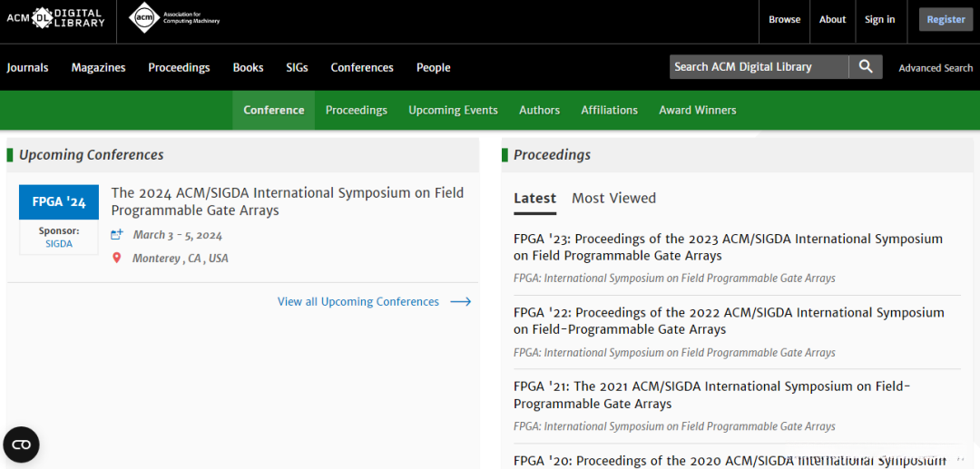Click the add-to-calendar icon beside March dates
This screenshot has height=469, width=980.
point(117,235)
